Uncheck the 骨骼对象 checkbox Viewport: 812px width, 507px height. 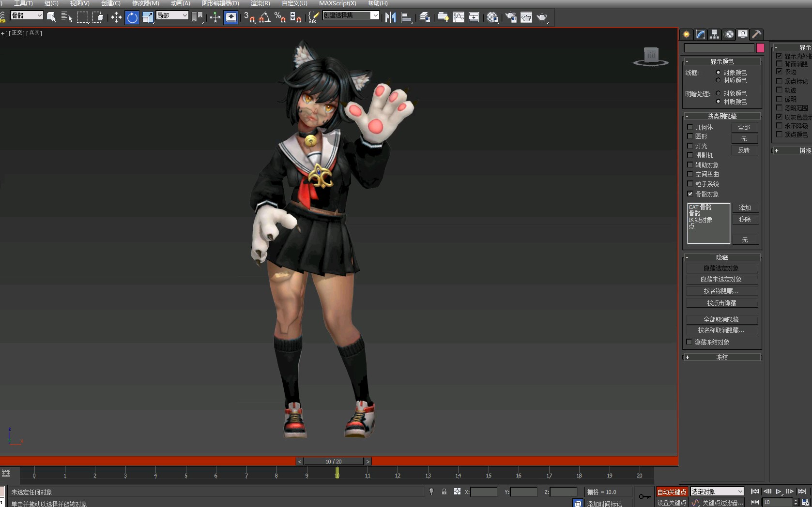click(690, 194)
